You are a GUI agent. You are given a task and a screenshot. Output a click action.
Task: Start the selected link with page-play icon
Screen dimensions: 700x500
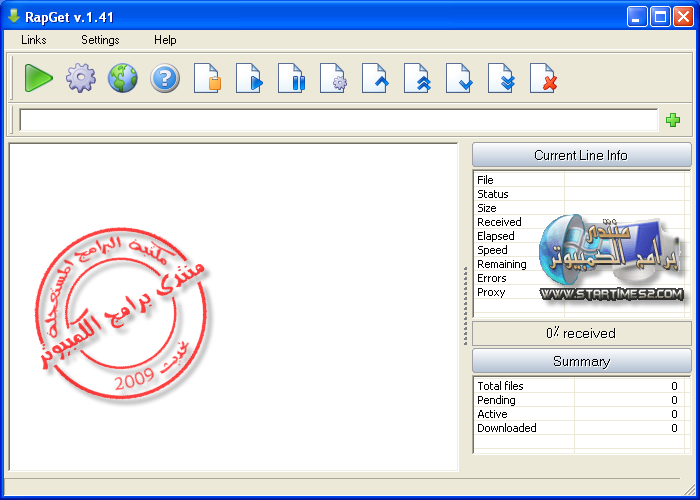pyautogui.click(x=249, y=78)
